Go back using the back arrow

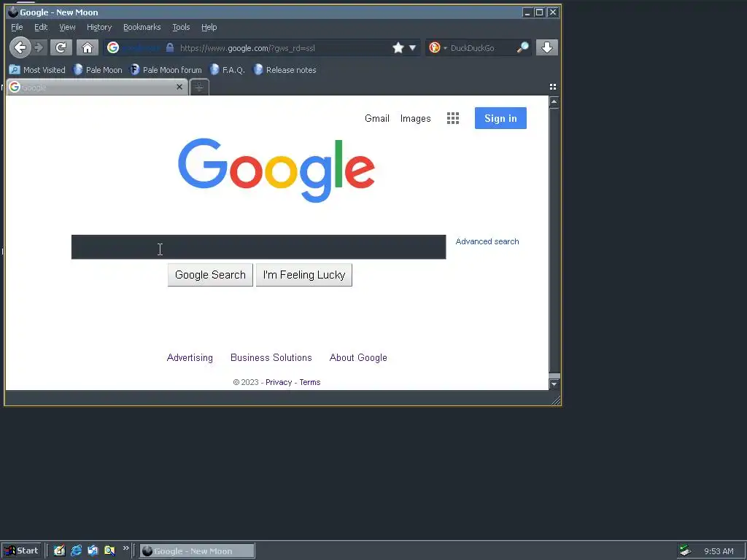[x=20, y=47]
